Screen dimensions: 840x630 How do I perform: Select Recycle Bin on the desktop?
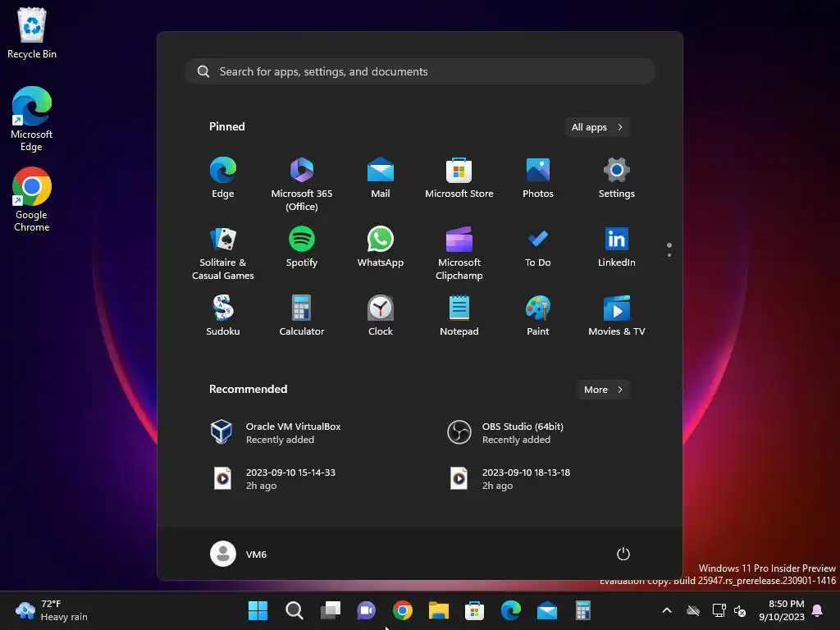point(32,33)
